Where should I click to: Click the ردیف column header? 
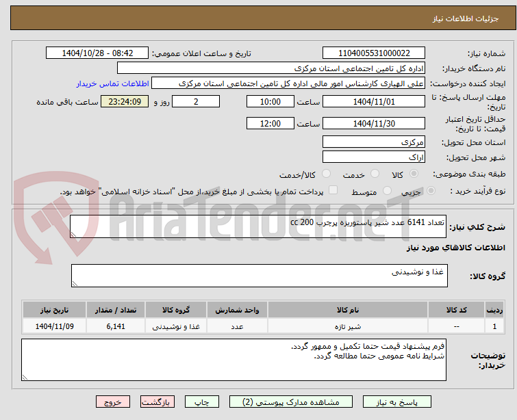tap(494, 310)
